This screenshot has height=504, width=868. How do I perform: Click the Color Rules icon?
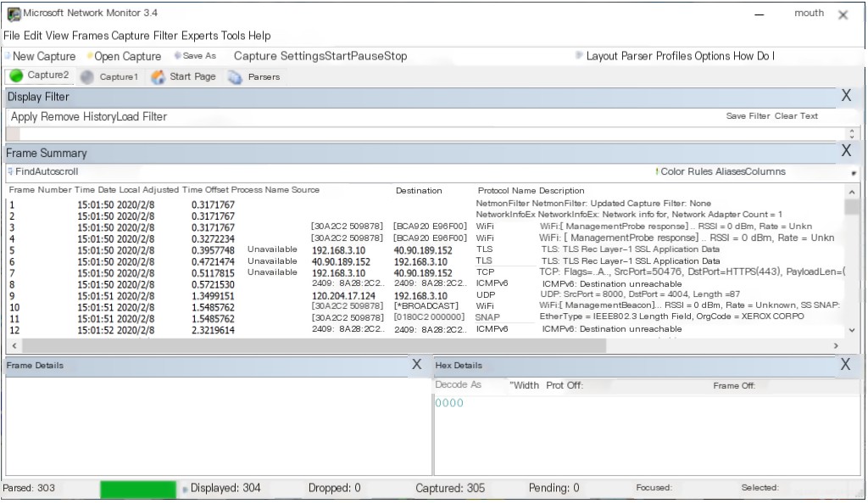tap(657, 171)
